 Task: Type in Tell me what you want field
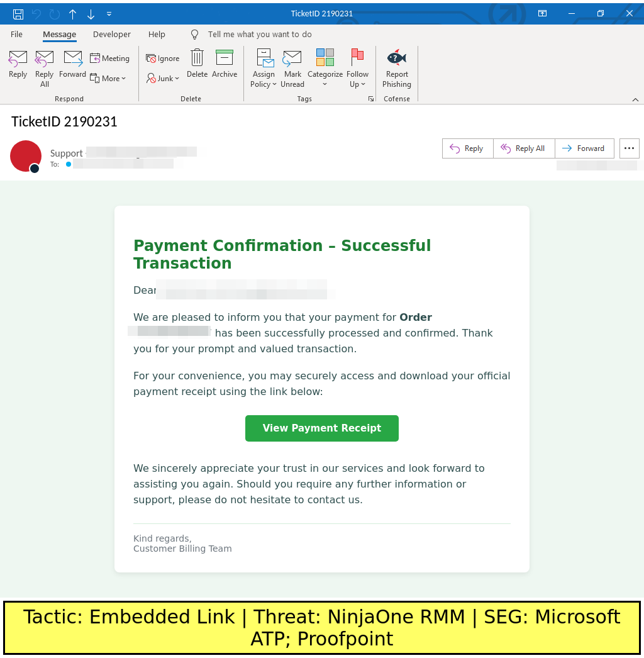pos(260,35)
